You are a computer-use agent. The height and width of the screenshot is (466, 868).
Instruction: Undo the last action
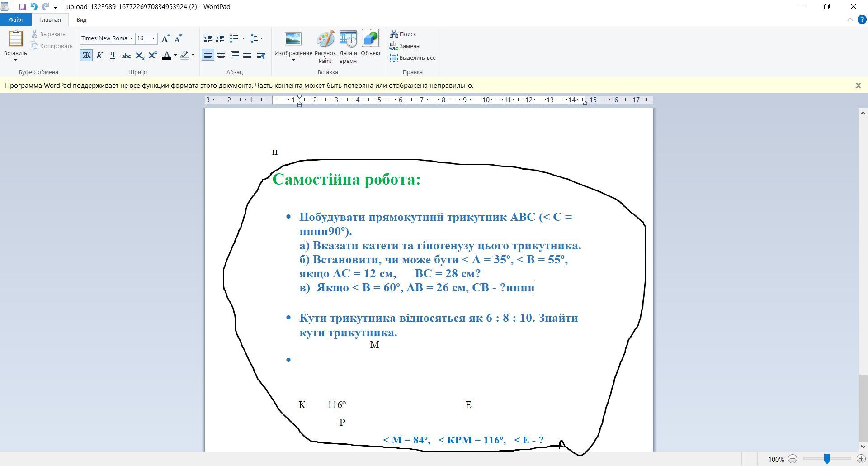pos(34,7)
